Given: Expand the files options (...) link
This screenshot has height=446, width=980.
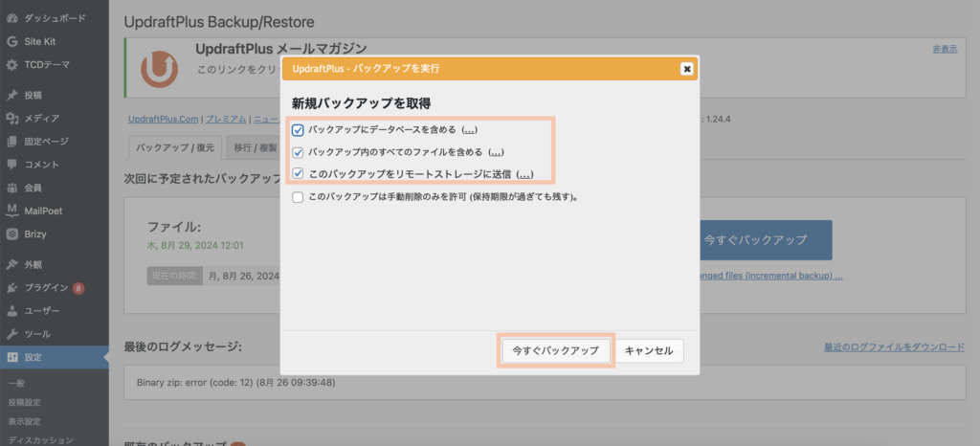Looking at the screenshot, I should click(496, 152).
